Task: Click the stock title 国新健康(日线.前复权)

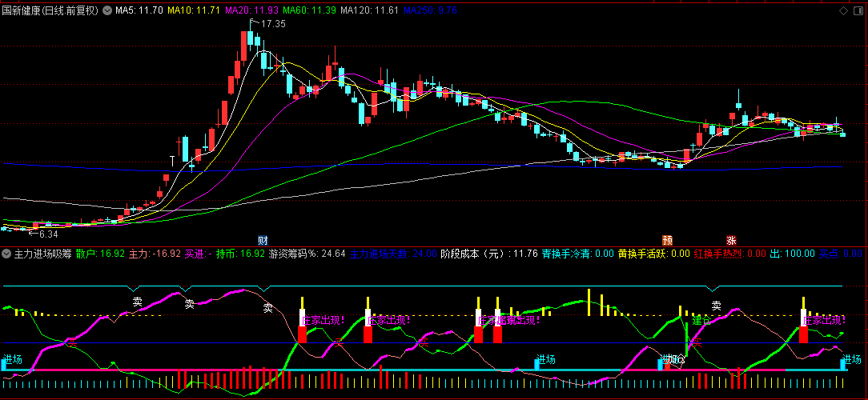Action: [50, 10]
